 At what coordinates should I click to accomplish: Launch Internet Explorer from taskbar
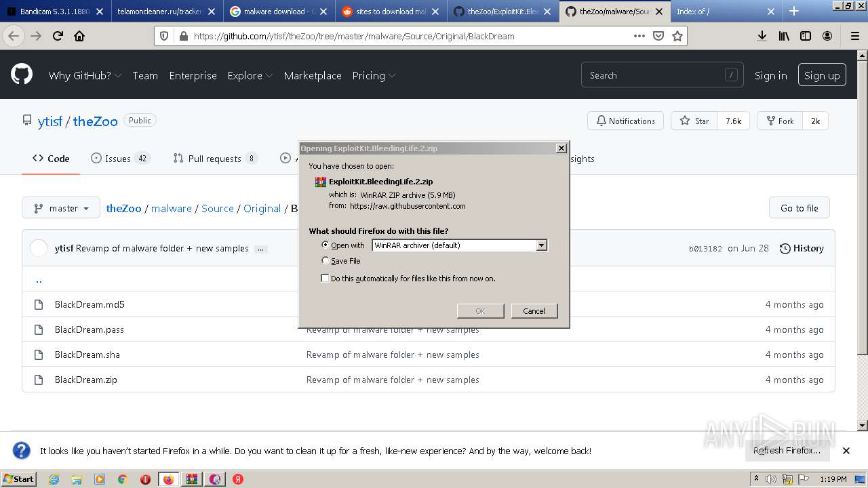[x=54, y=479]
